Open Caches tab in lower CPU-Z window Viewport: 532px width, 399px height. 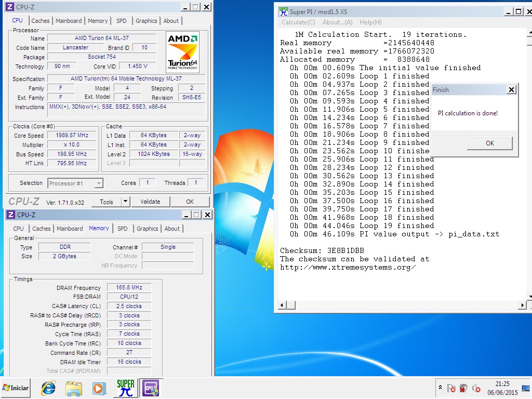click(42, 229)
